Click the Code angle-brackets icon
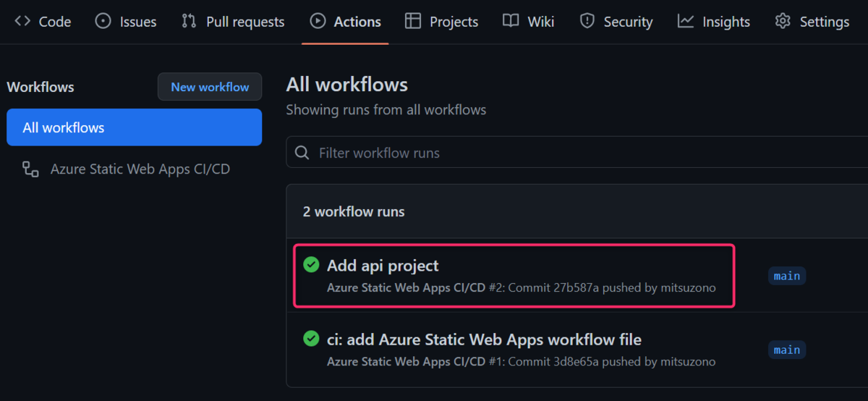The height and width of the screenshot is (401, 868). [x=22, y=21]
